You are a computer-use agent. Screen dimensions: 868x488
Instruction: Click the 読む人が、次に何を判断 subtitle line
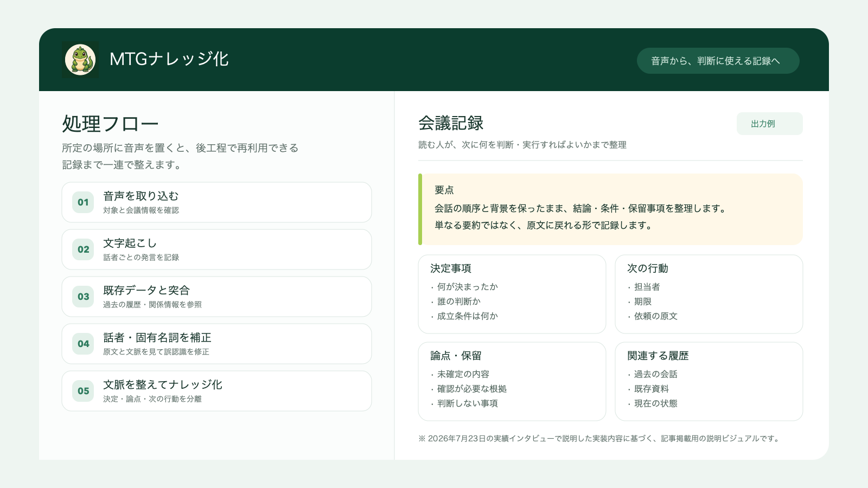(x=522, y=145)
